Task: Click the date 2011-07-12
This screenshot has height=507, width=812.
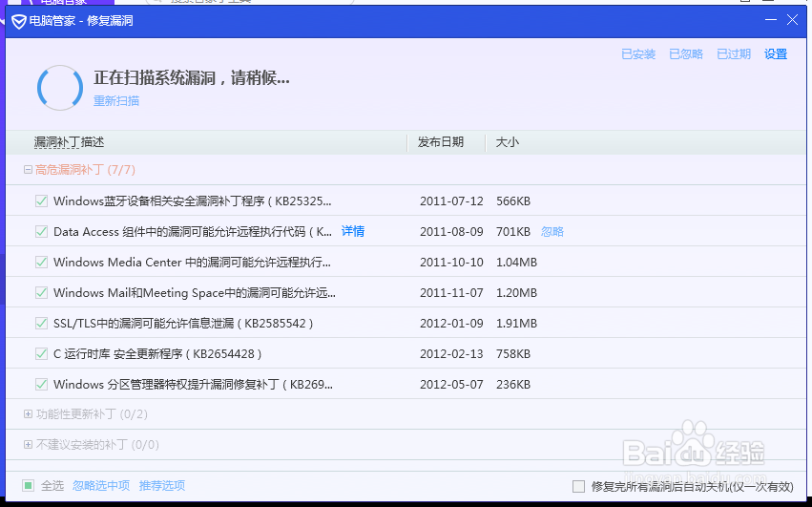Action: click(x=451, y=201)
